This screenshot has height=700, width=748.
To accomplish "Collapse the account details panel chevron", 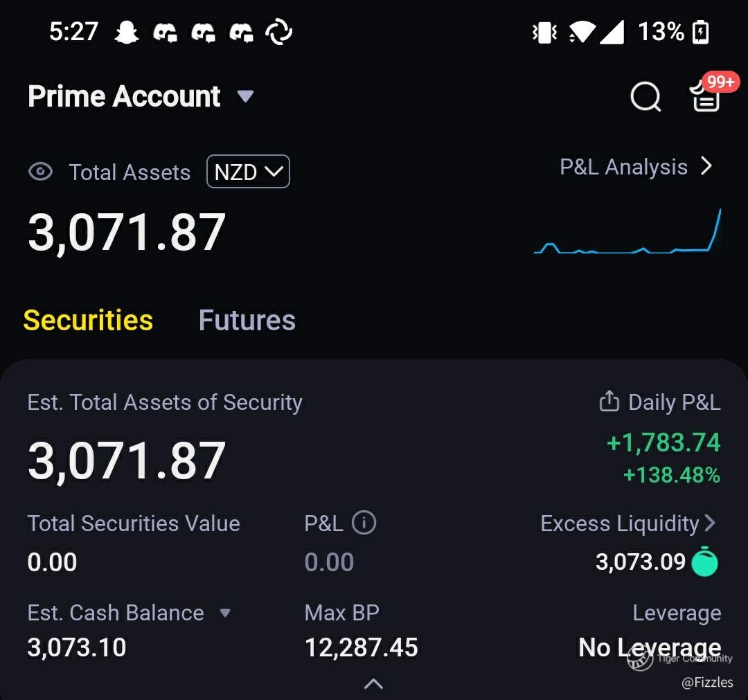I will point(373,684).
